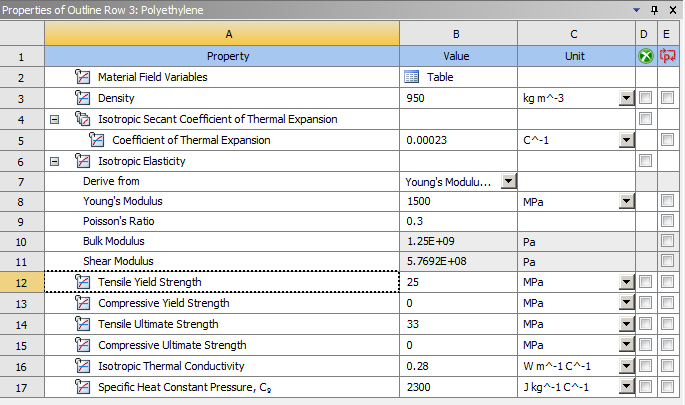Click the Property column header cell
This screenshot has height=405, width=685.
coord(222,56)
